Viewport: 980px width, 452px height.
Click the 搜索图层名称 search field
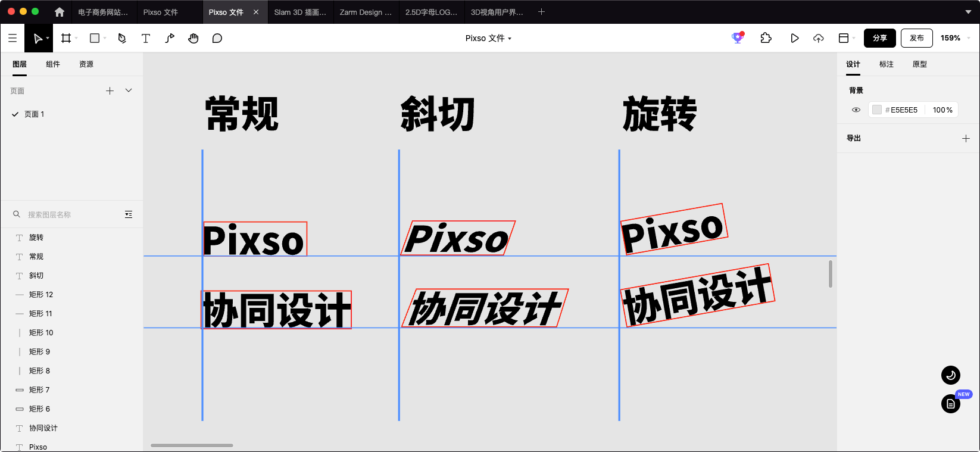[71, 214]
